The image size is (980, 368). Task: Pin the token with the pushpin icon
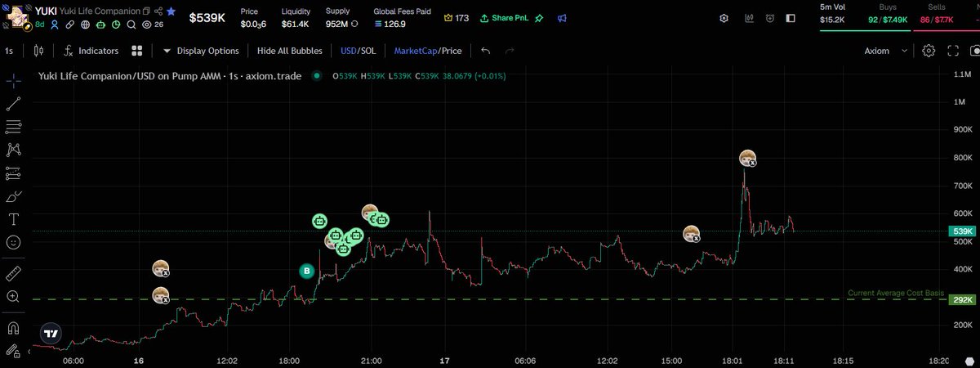[539, 18]
